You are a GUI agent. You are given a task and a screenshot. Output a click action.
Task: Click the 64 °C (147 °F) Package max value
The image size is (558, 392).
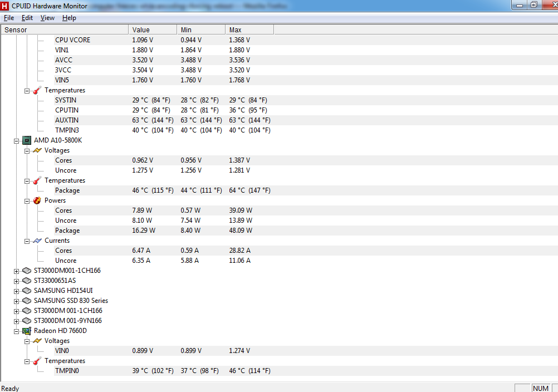pos(249,190)
